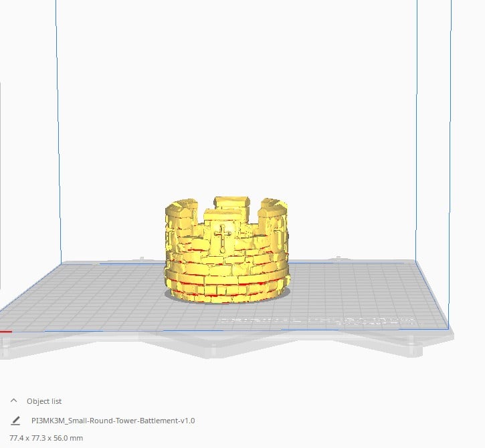Click the red axis marker at the bed's left edge
The height and width of the screenshot is (448, 485).
[x=5, y=331]
